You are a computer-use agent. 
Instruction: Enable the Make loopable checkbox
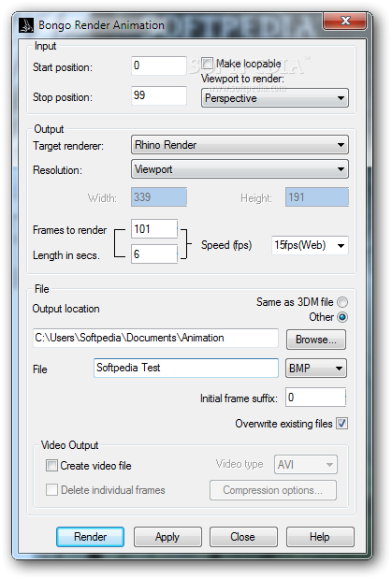point(207,64)
